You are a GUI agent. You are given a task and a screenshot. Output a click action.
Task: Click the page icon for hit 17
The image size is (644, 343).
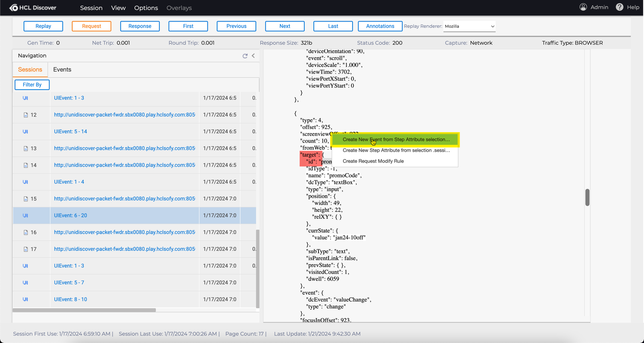(26, 249)
